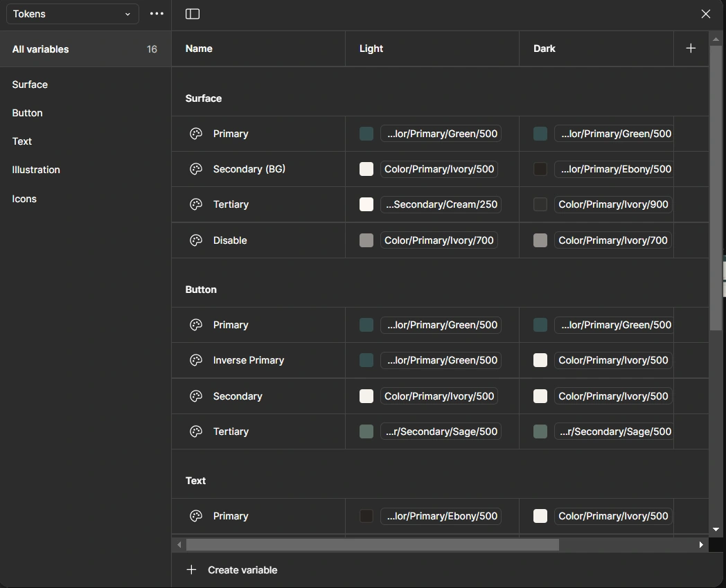The image size is (726, 588).
Task: Select Disable variable name
Action: tap(230, 240)
